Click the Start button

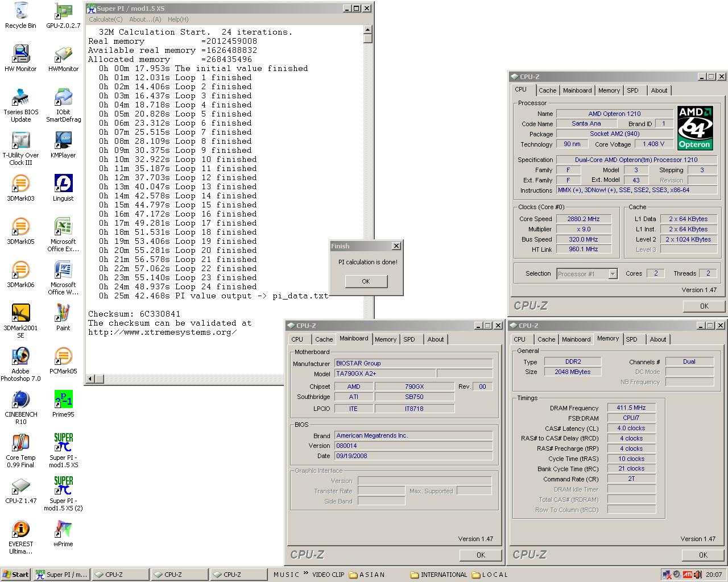16,575
